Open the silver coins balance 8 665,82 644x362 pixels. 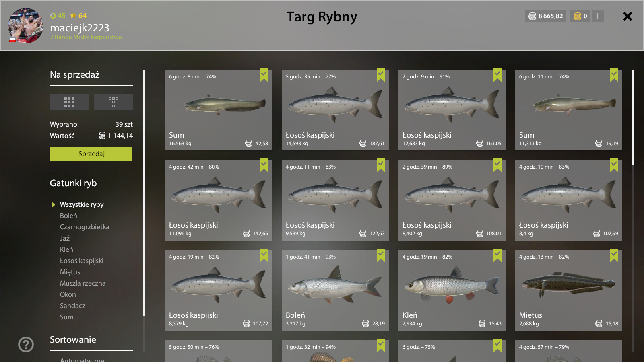tap(545, 16)
